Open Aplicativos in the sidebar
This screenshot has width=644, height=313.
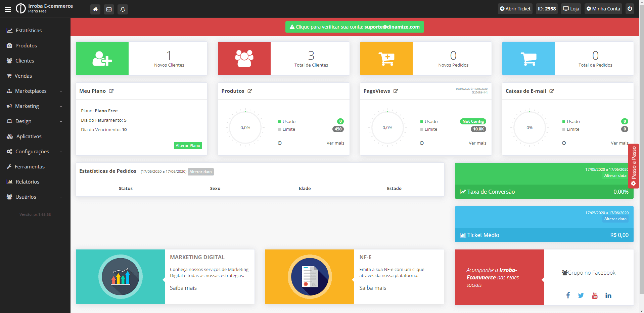[x=35, y=136]
